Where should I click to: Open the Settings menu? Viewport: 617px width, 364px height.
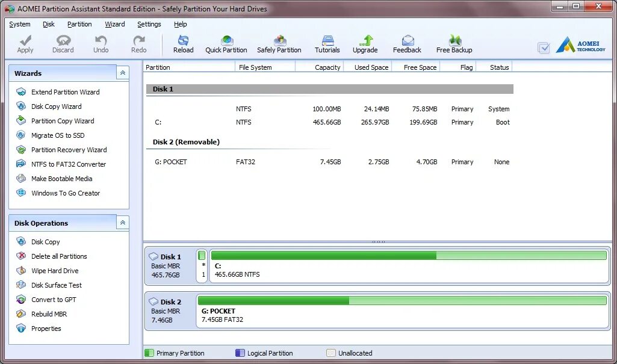(x=149, y=25)
